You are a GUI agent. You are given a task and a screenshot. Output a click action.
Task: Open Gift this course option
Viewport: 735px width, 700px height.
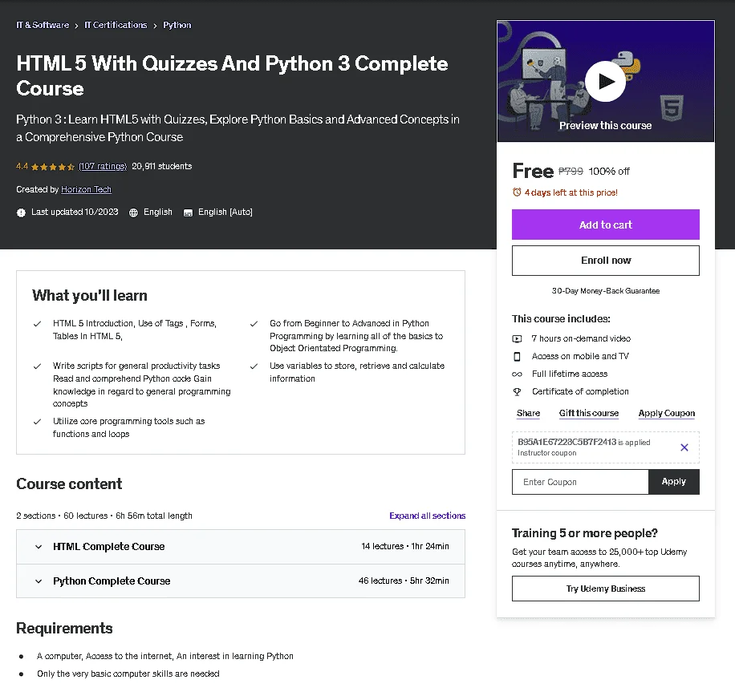click(x=589, y=413)
